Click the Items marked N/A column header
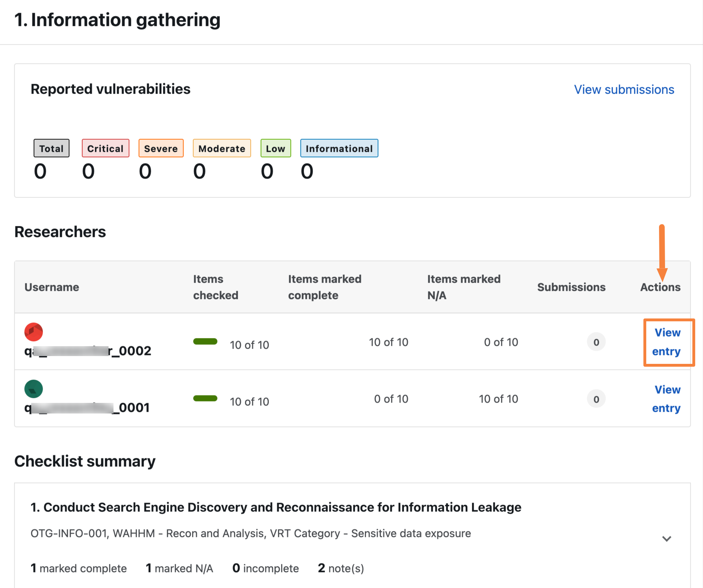Image resolution: width=703 pixels, height=588 pixels. click(464, 287)
